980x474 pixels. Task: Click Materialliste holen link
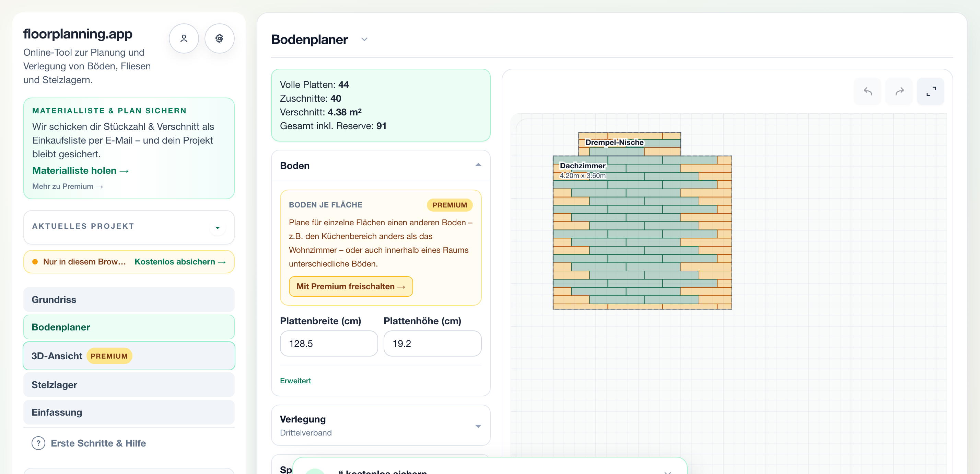pyautogui.click(x=81, y=171)
